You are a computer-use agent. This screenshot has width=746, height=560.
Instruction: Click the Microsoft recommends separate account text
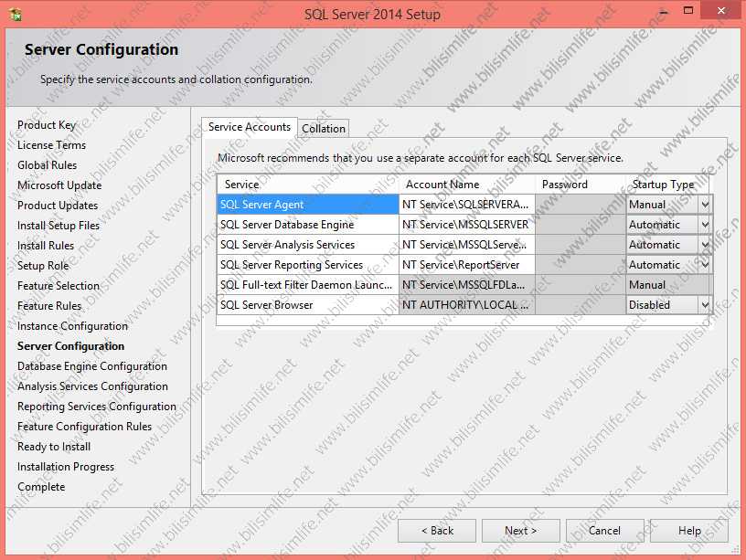[x=421, y=158]
